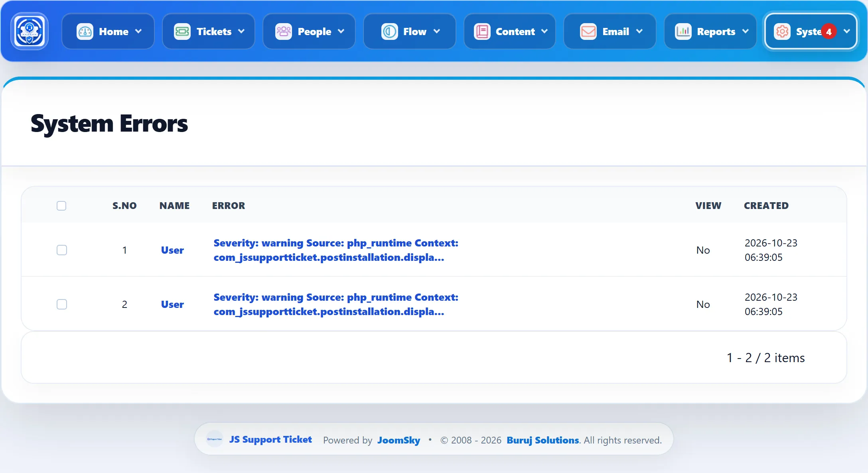The width and height of the screenshot is (868, 473).
Task: Expand the Reports menu chevron
Action: tap(746, 32)
